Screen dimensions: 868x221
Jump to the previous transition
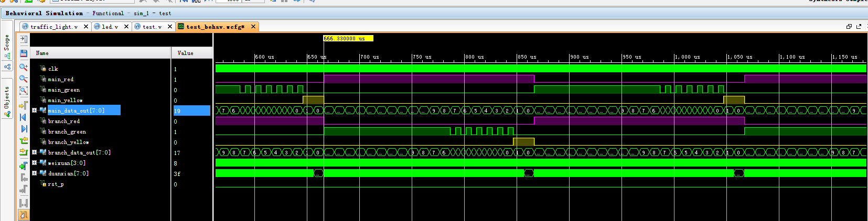coord(24,141)
